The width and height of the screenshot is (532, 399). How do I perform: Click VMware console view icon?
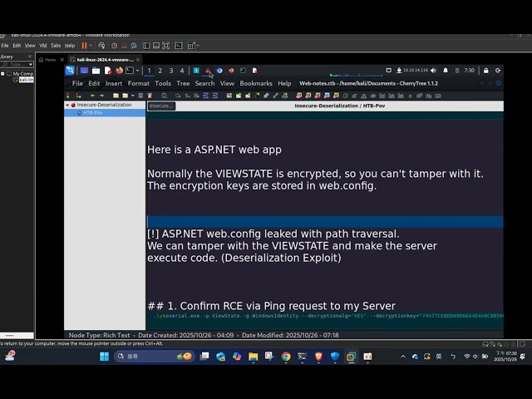179,46
